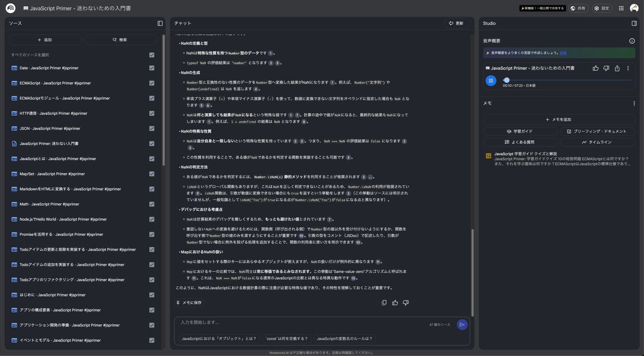This screenshot has width=644, height=356.
Task: Uncheck the Date source checkbox
Action: point(152,68)
